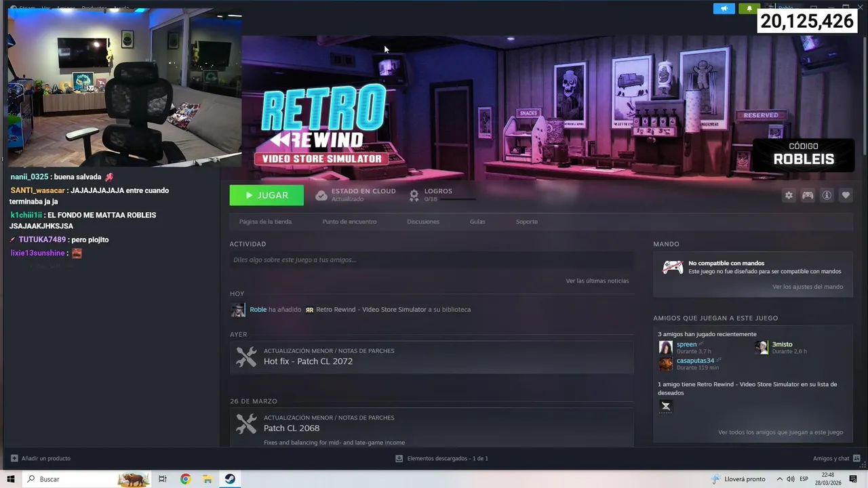Viewport: 868px width, 488px height.
Task: Click chat username nanii_0325
Action: coord(29,177)
